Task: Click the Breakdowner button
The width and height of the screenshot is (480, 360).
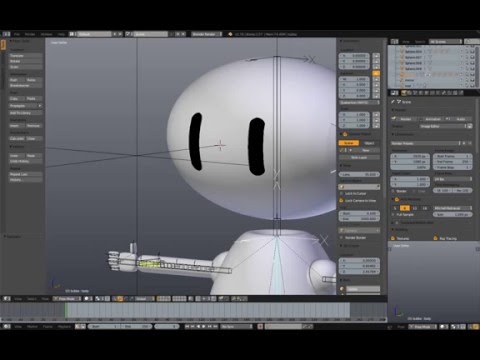Action: (x=26, y=86)
